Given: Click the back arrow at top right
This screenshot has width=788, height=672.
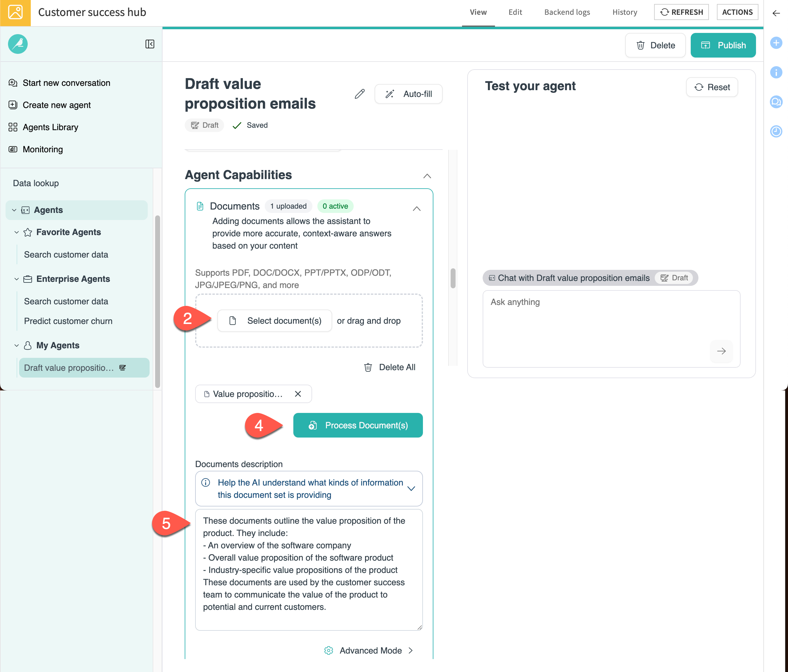Looking at the screenshot, I should (776, 13).
